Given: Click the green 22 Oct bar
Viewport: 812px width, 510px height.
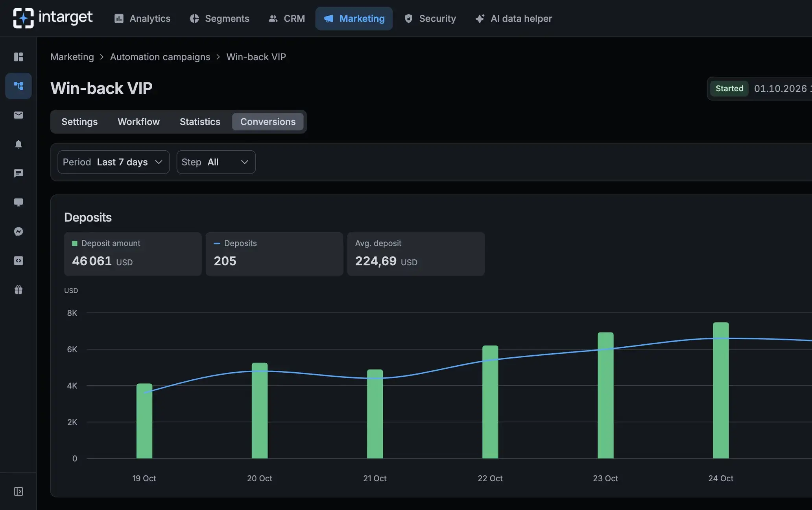Looking at the screenshot, I should tap(490, 402).
